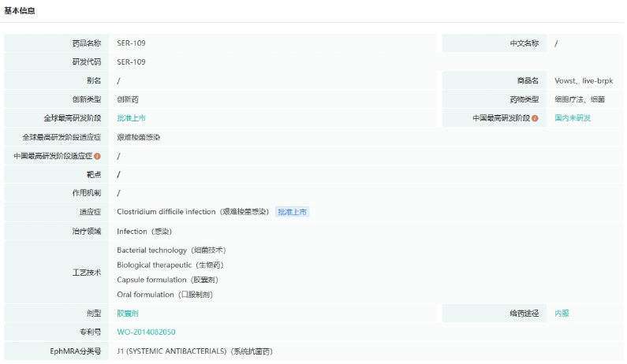Click the 全球最高研发阶段 field label
The height and width of the screenshot is (364, 627).
coord(72,118)
